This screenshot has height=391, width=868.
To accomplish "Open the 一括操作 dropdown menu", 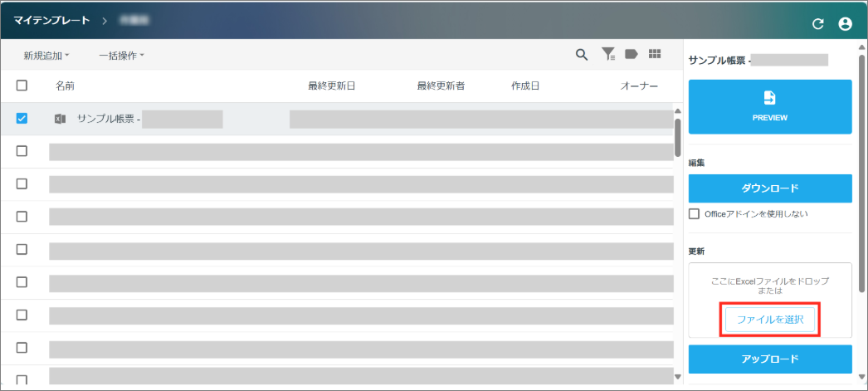I will (122, 56).
